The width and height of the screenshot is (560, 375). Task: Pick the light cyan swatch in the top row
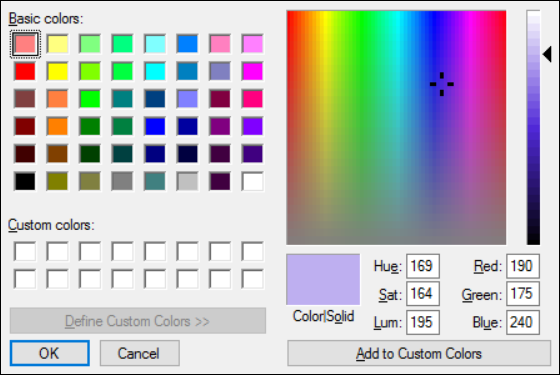[155, 44]
